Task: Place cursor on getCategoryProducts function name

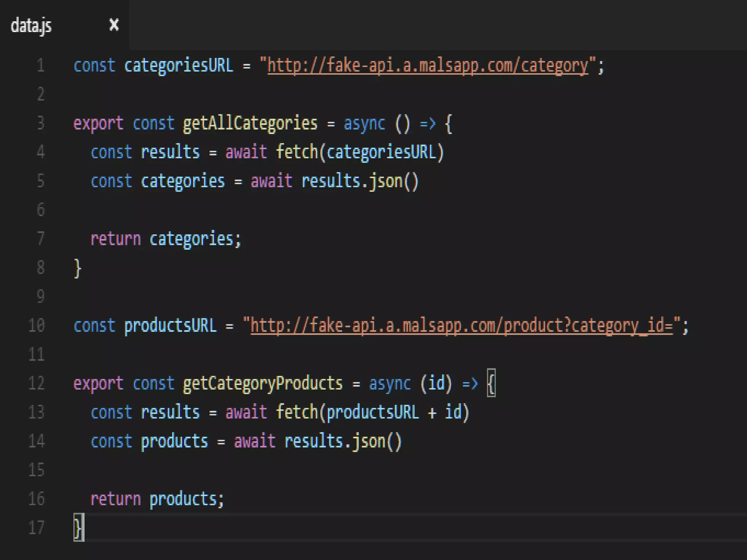Action: tap(262, 384)
